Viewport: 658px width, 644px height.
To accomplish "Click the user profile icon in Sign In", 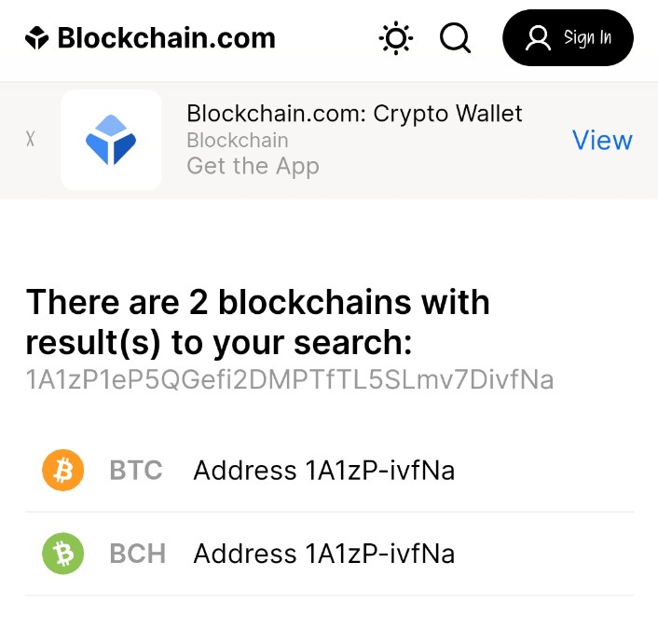I will (x=539, y=38).
